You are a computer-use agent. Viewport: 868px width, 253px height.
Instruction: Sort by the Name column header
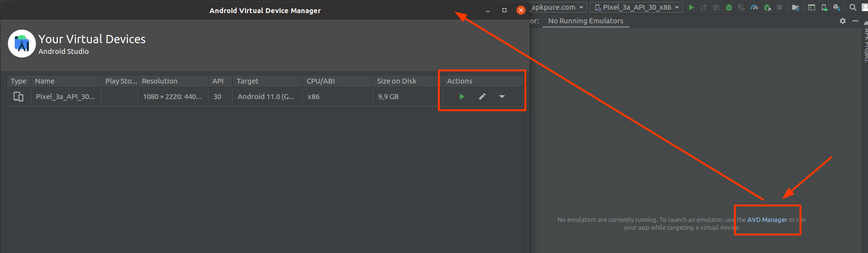(x=66, y=81)
